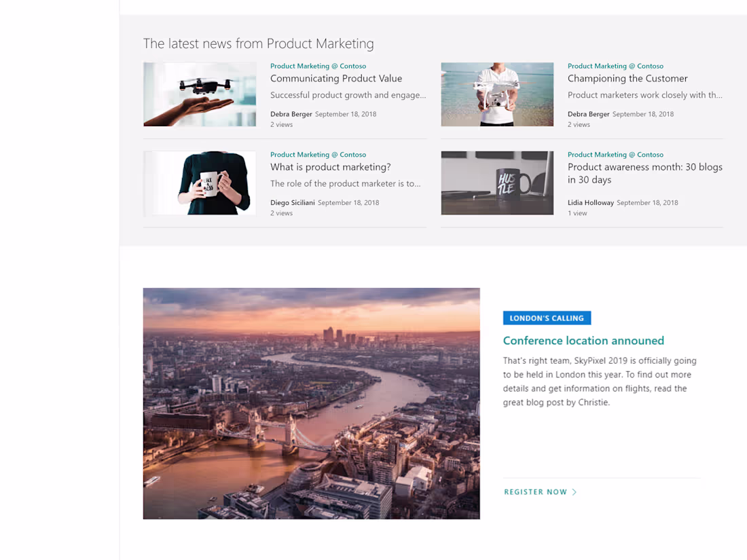747x560 pixels.
Task: Click the Conference location announed headline
Action: point(583,340)
